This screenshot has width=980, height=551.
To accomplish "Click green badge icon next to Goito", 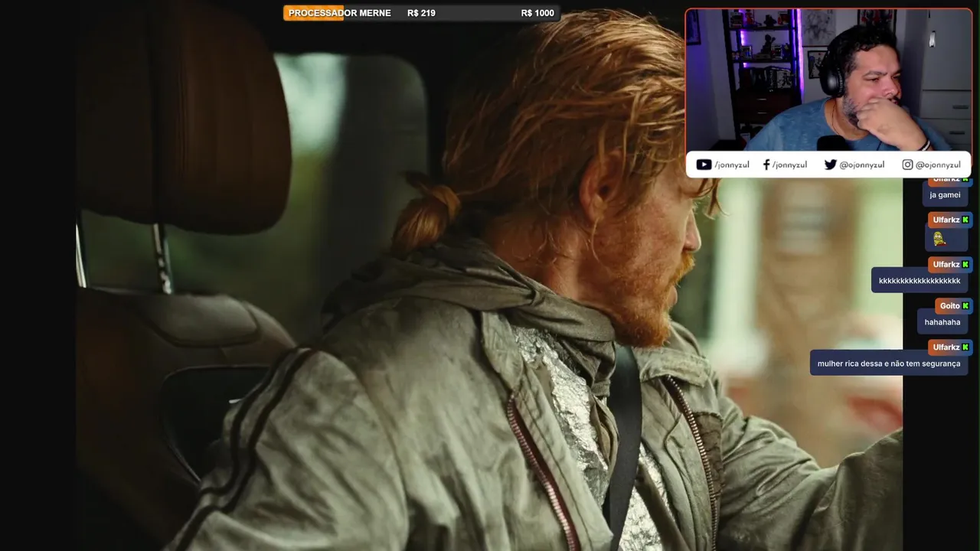I will point(965,305).
